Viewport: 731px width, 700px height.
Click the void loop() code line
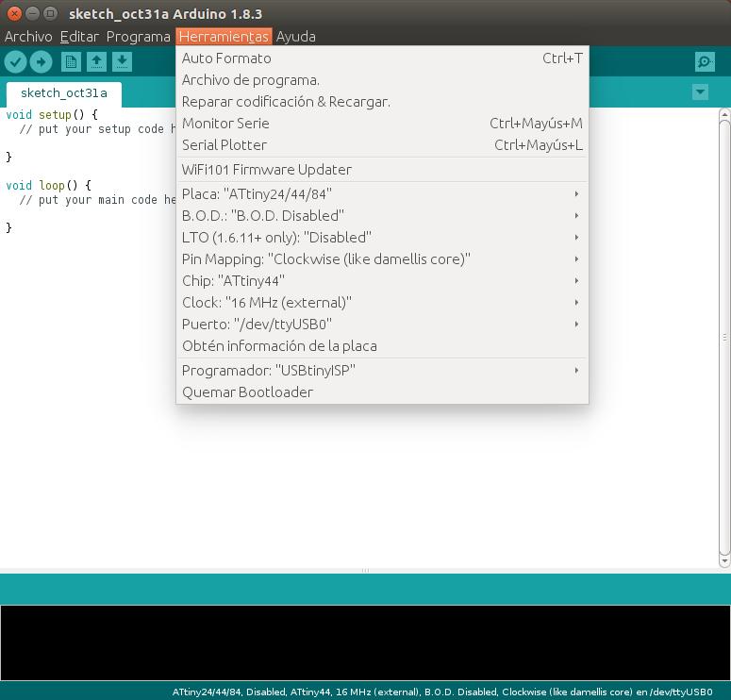pyautogui.click(x=48, y=186)
